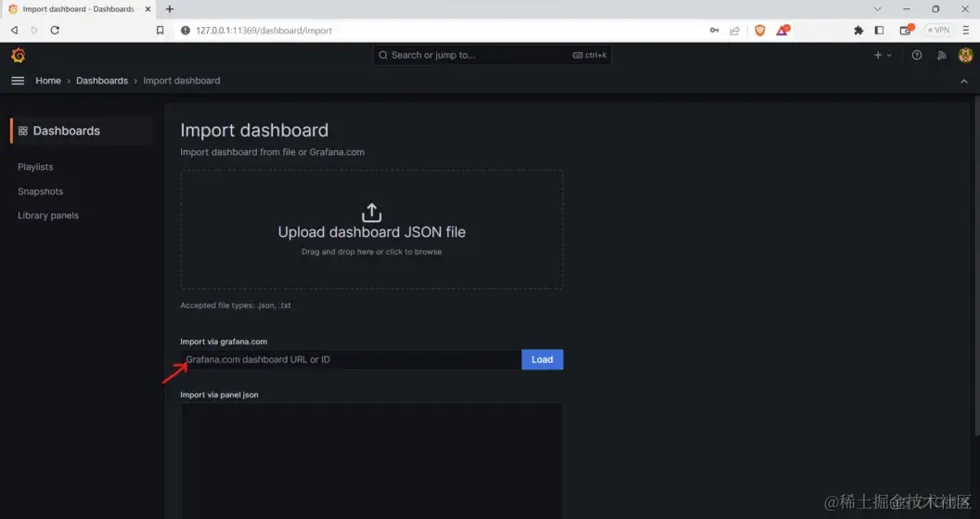This screenshot has width=980, height=519.
Task: Click the site info icon in address bar
Action: pos(185,30)
